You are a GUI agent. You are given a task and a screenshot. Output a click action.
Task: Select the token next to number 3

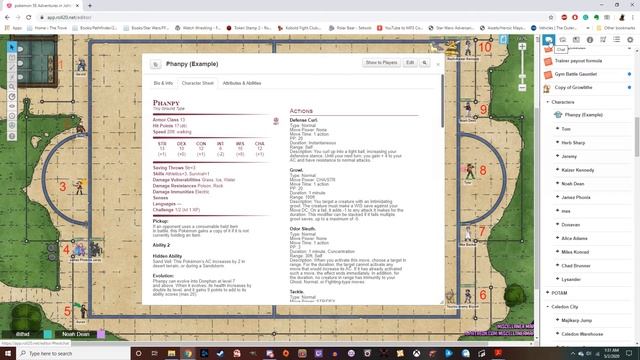click(79, 187)
